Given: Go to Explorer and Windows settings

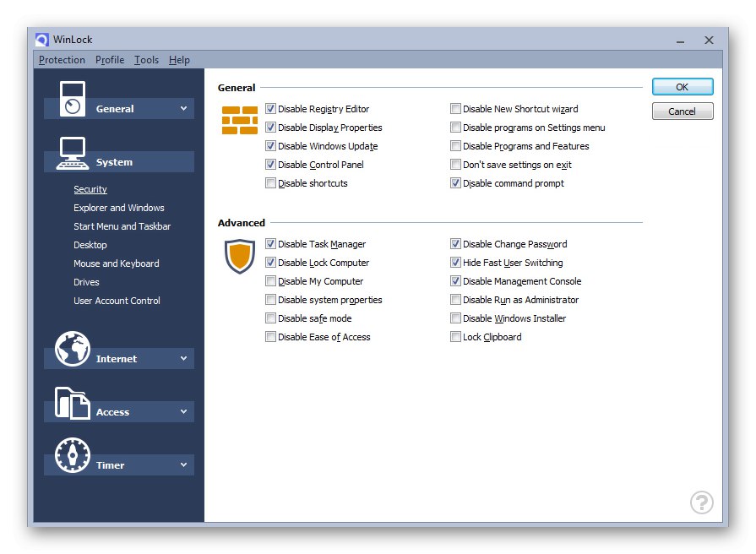Looking at the screenshot, I should click(119, 208).
